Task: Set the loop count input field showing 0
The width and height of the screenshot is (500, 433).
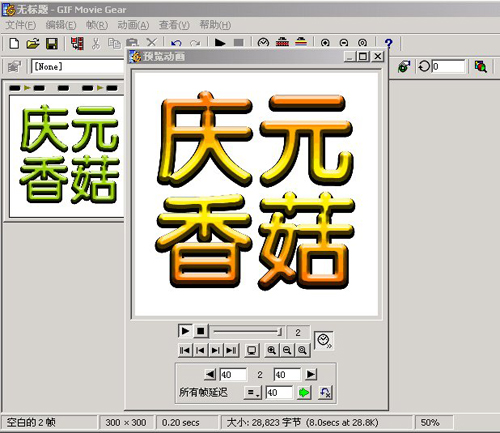Action: click(448, 66)
